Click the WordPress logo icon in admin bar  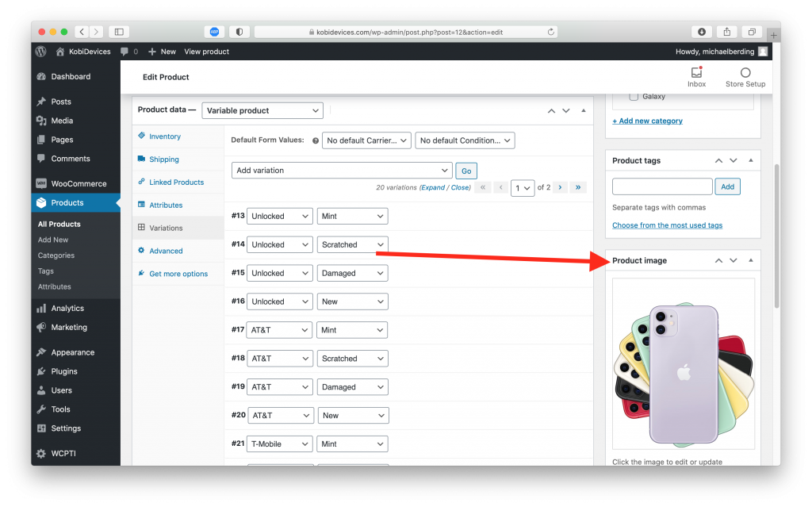41,52
